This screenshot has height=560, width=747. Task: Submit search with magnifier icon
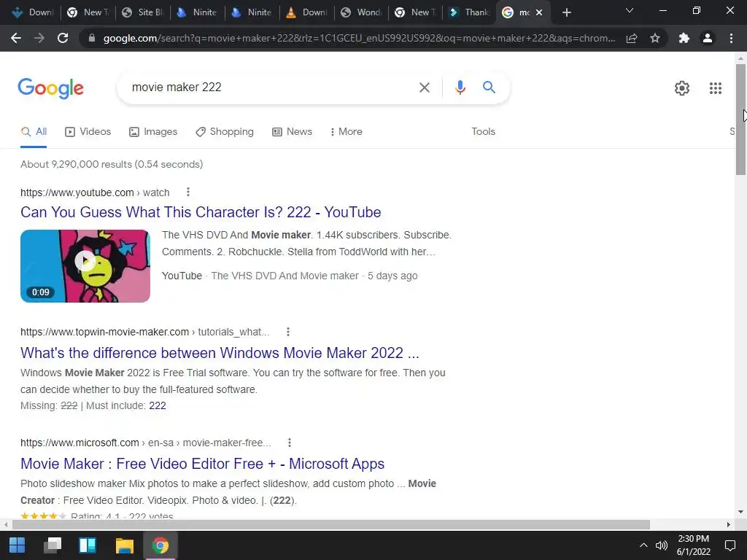(x=489, y=87)
